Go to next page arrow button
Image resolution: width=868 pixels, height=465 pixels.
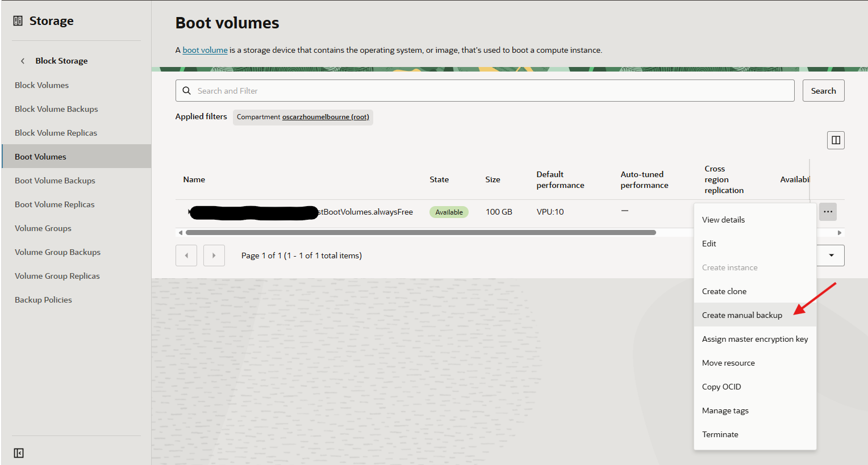pyautogui.click(x=214, y=255)
